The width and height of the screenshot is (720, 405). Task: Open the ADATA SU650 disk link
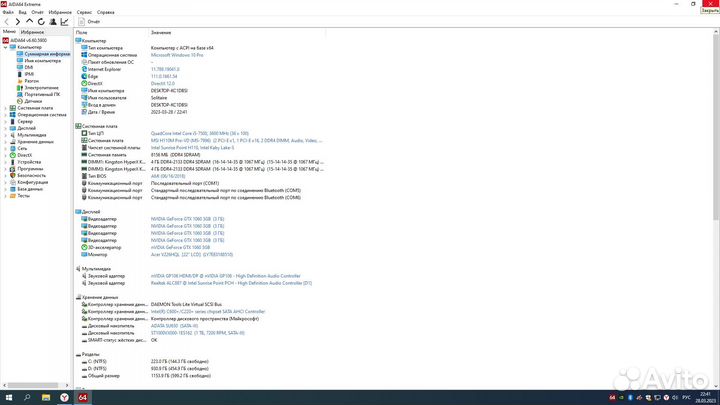point(174,326)
